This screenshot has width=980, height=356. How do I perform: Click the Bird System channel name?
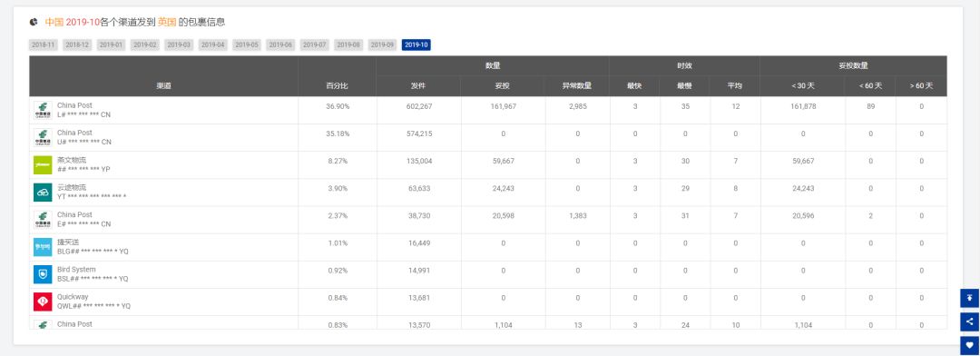point(76,269)
